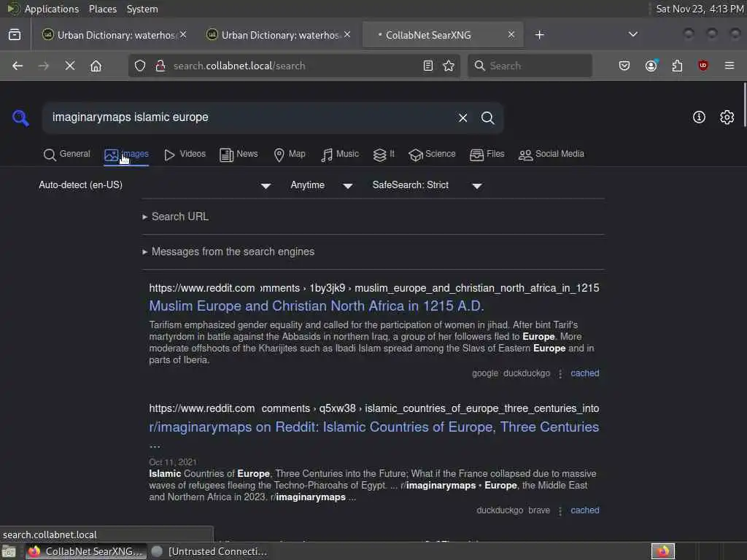Open Firefox View icon

click(x=15, y=35)
